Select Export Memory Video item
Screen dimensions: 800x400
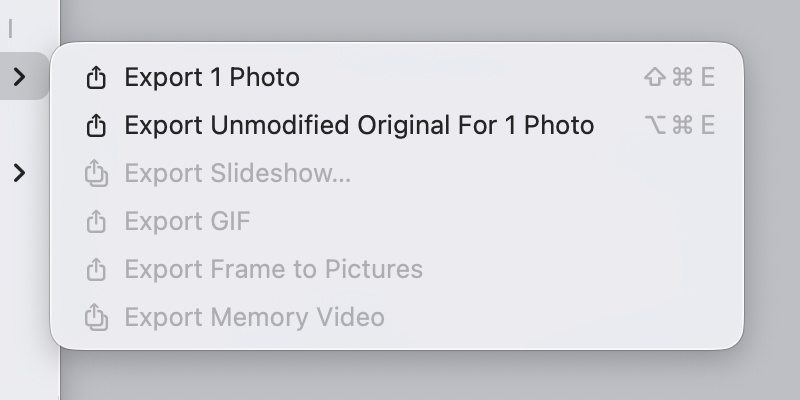(254, 317)
